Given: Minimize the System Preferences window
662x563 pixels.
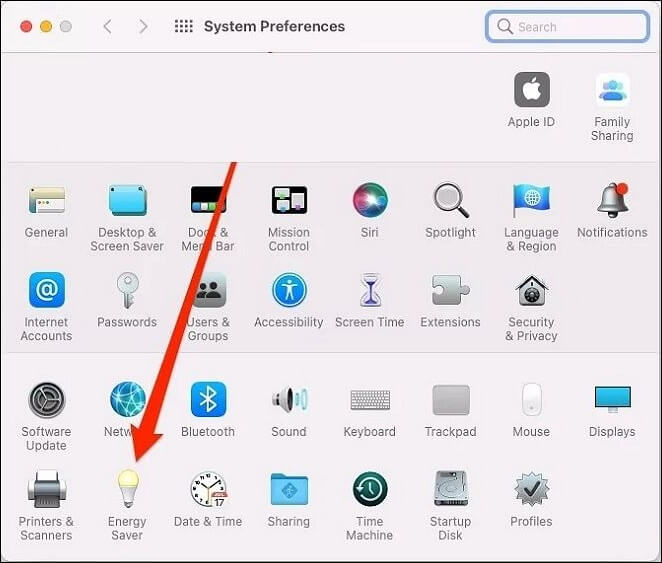Looking at the screenshot, I should [x=46, y=27].
